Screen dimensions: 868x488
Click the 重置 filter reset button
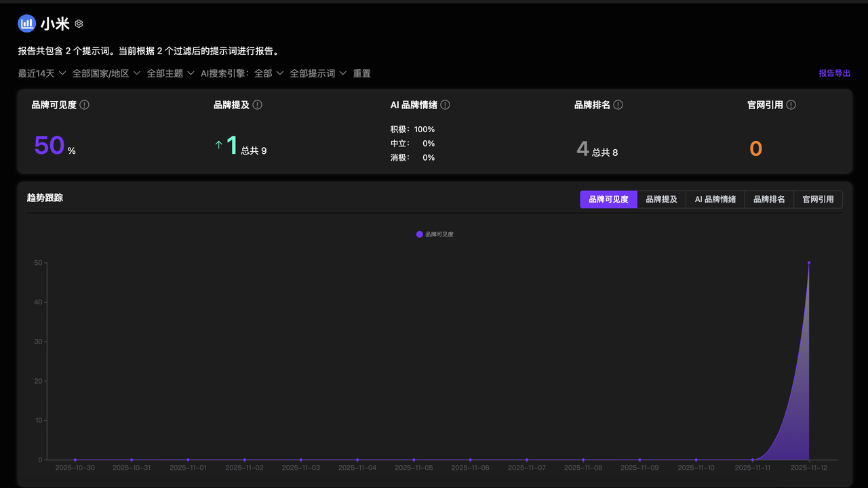pos(361,73)
